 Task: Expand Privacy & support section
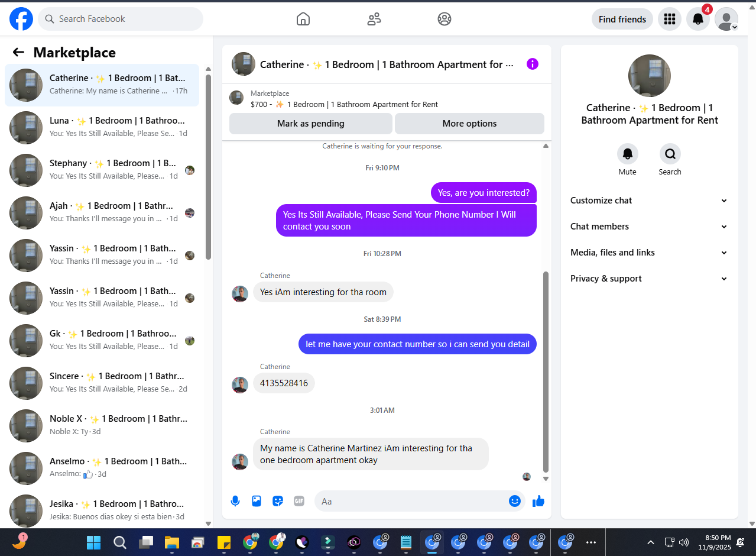point(650,279)
